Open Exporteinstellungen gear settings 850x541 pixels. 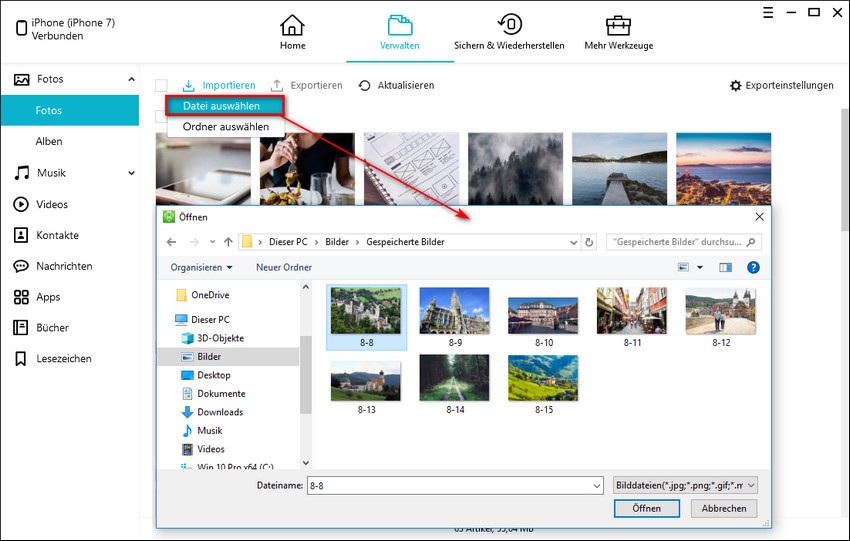[782, 86]
